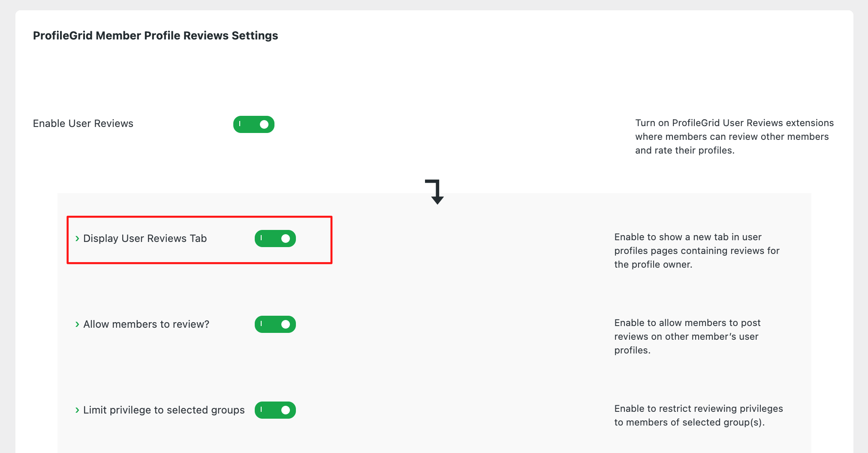Click the green chevron beside Display User Reviews Tab
Viewport: 868px width, 453px height.
coord(77,239)
